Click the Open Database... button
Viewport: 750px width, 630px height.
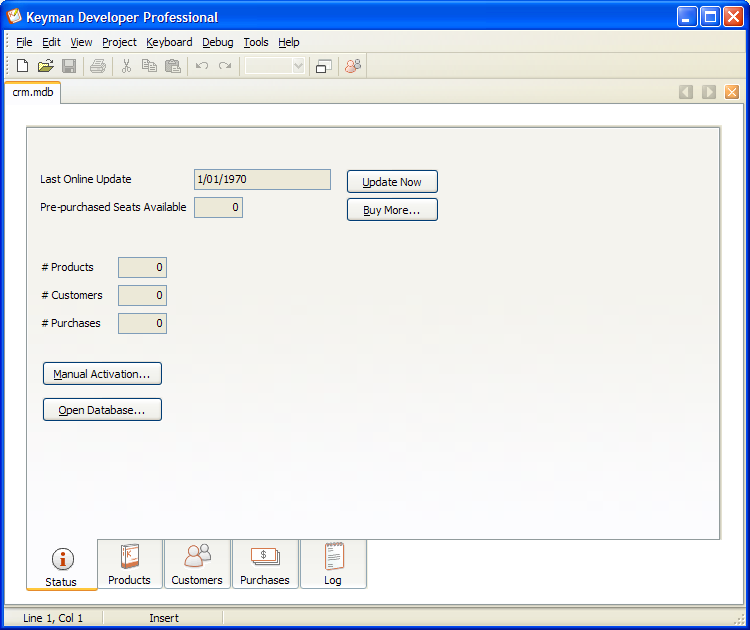click(102, 409)
